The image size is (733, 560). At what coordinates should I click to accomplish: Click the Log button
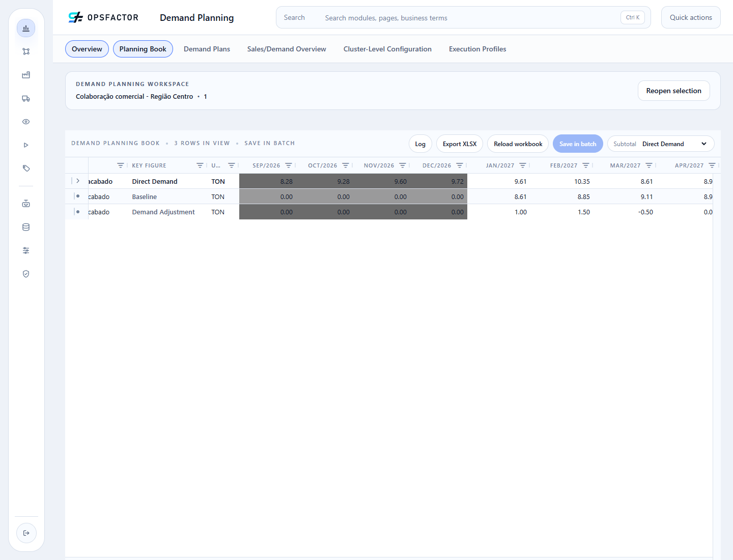click(420, 144)
